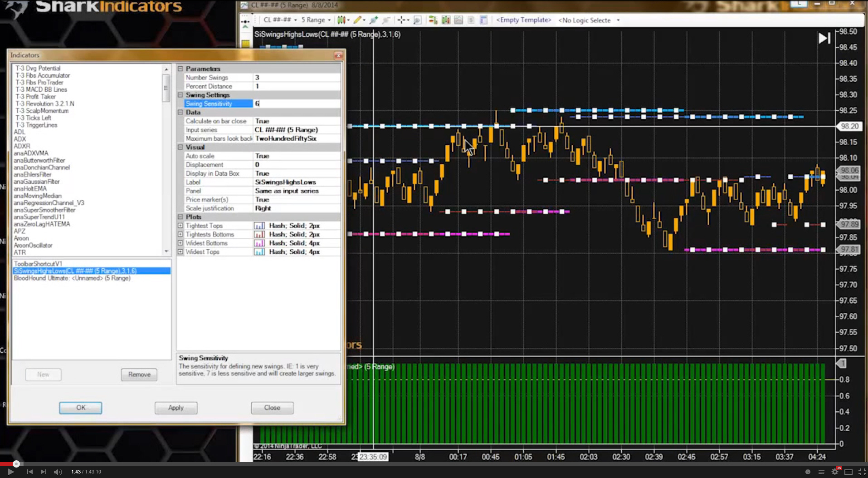The height and width of the screenshot is (478, 868).
Task: Select the pencil drawing tools icon
Action: (x=358, y=20)
